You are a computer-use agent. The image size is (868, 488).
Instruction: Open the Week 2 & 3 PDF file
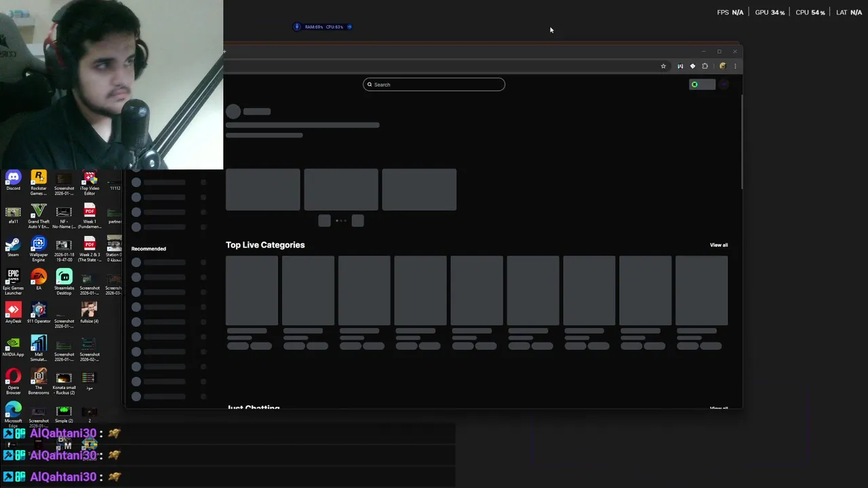pos(90,249)
